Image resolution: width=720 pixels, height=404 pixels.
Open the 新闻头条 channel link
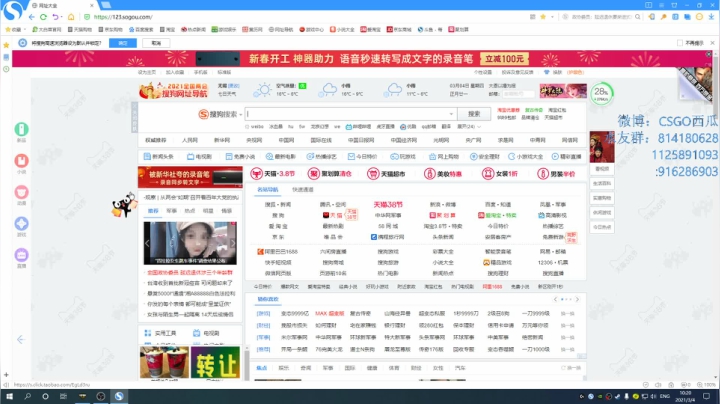click(x=158, y=157)
